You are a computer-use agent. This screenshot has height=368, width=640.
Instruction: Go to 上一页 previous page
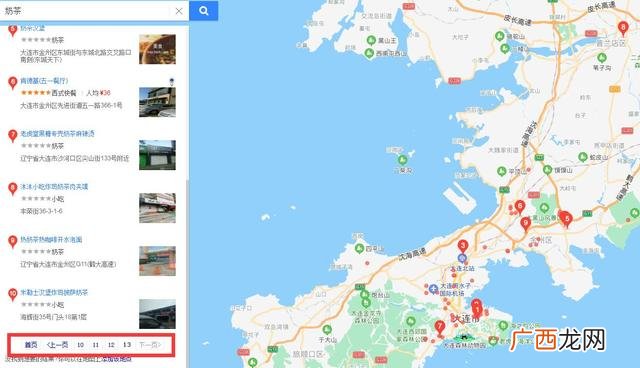click(x=58, y=345)
